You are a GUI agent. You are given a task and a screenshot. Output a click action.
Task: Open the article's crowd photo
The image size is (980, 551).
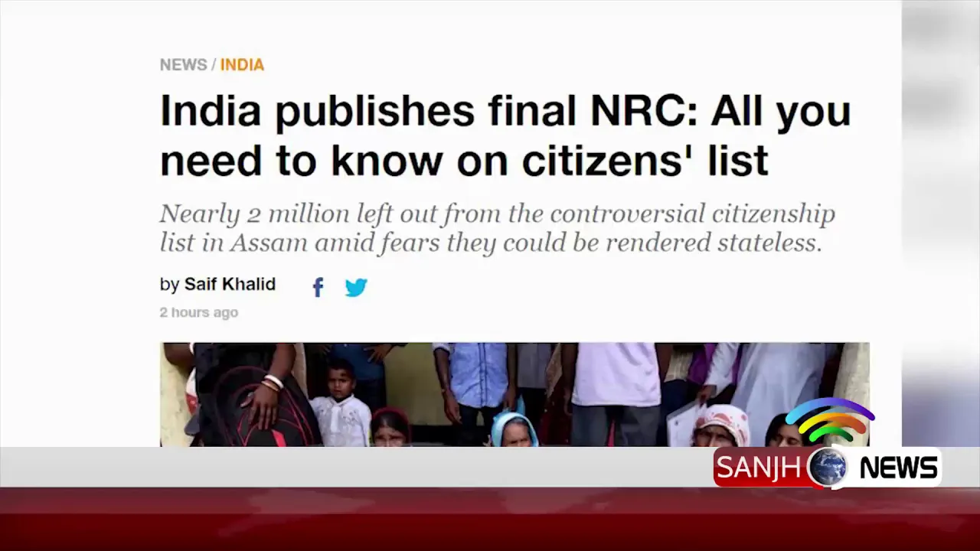(x=514, y=395)
